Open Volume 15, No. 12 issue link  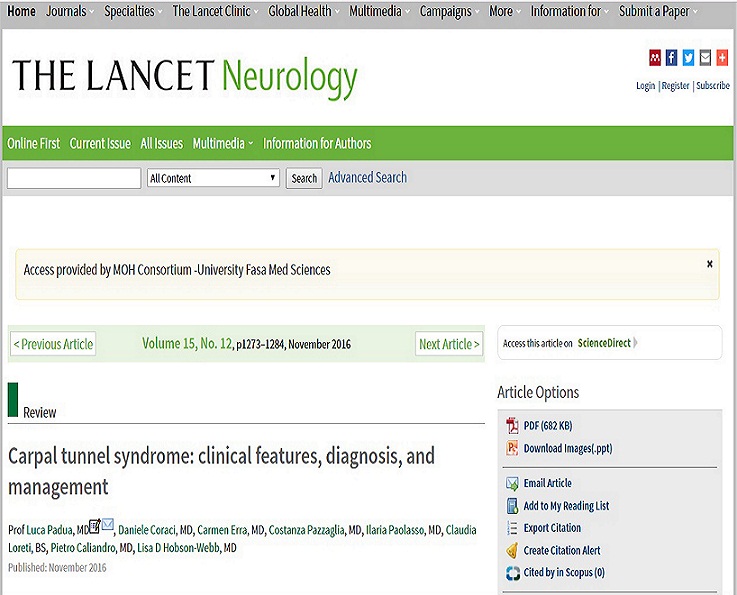pos(187,344)
